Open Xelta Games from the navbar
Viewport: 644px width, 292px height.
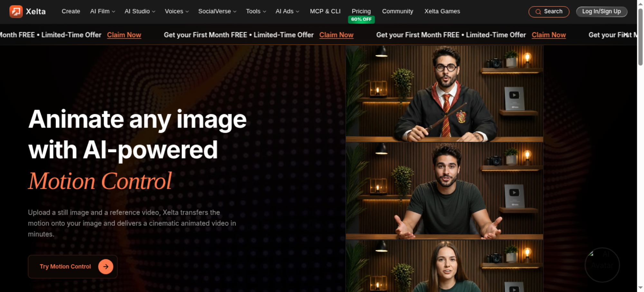pos(442,11)
